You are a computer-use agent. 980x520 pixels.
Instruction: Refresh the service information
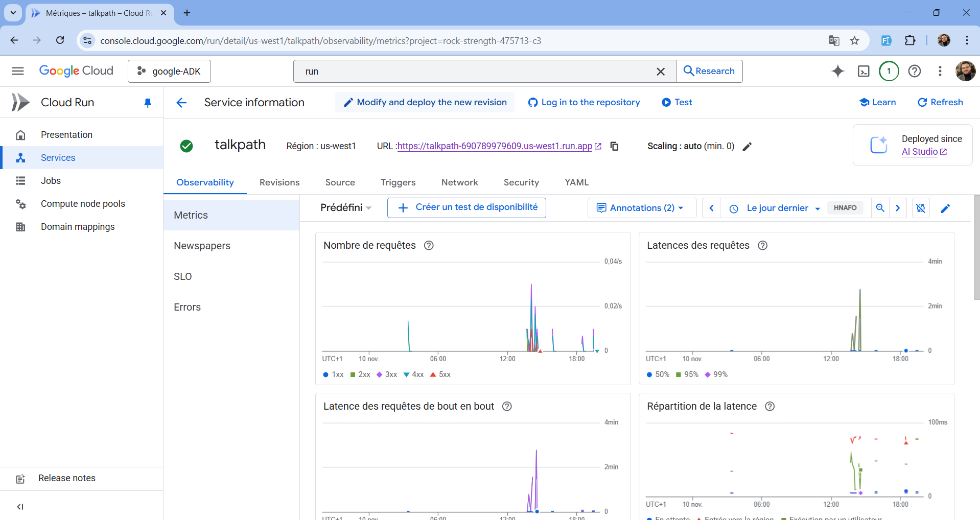[941, 102]
